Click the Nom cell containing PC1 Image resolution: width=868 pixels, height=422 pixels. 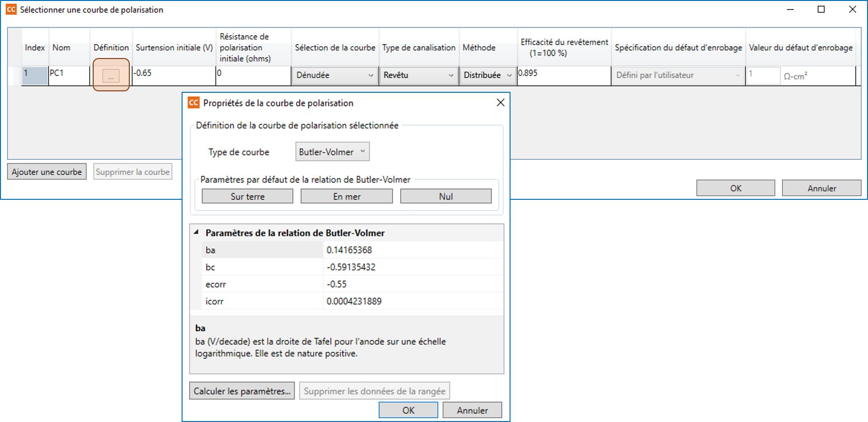[x=69, y=76]
